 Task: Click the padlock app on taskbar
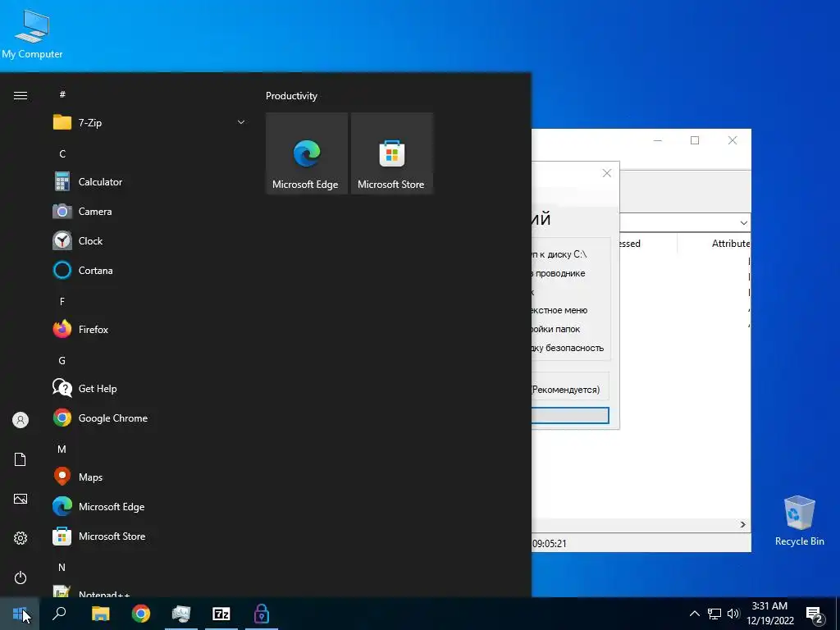pos(262,614)
